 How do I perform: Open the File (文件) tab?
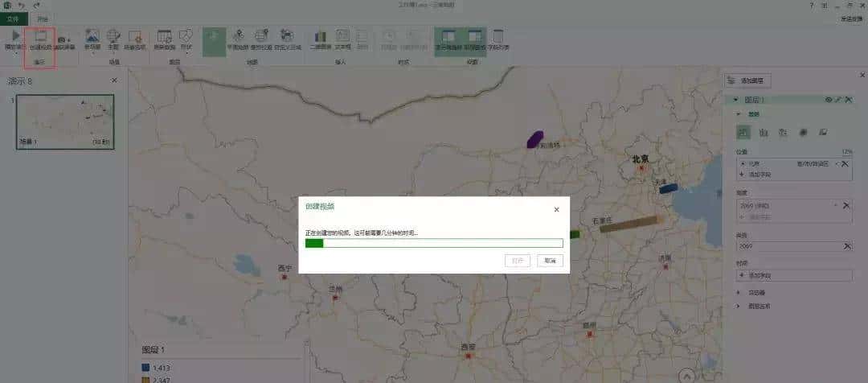(13, 19)
